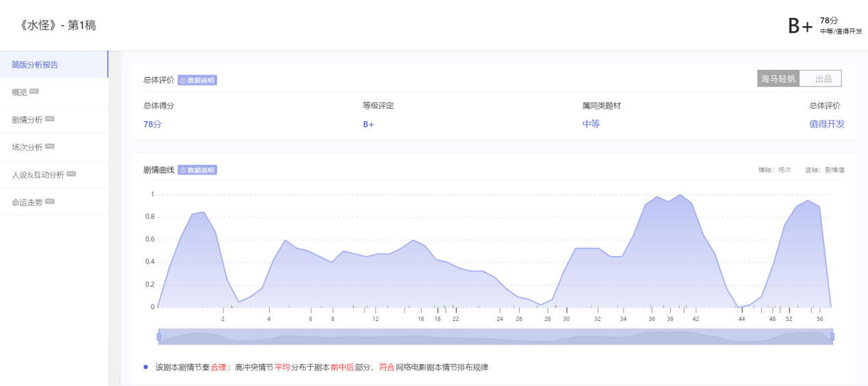Click the large B+ grade in the header

(x=800, y=26)
